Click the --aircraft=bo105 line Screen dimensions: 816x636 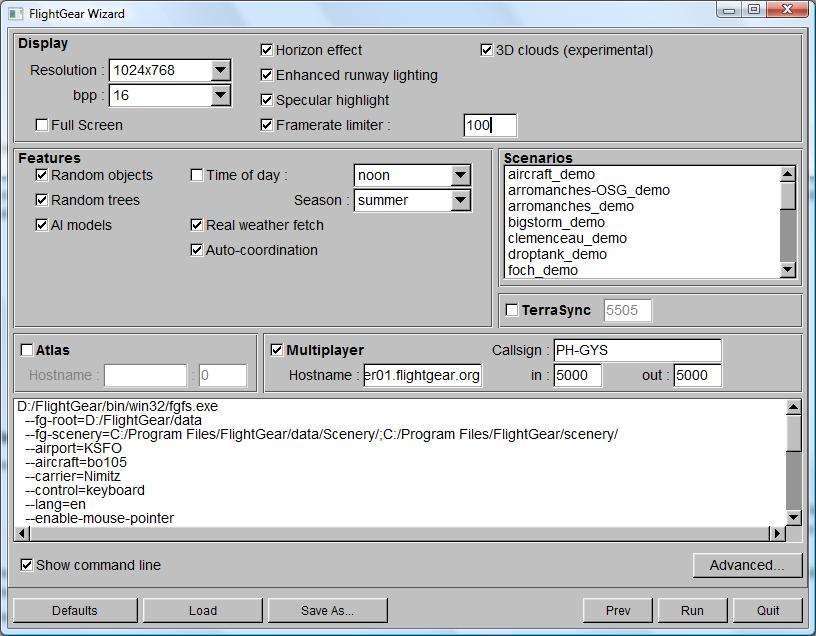click(x=76, y=462)
